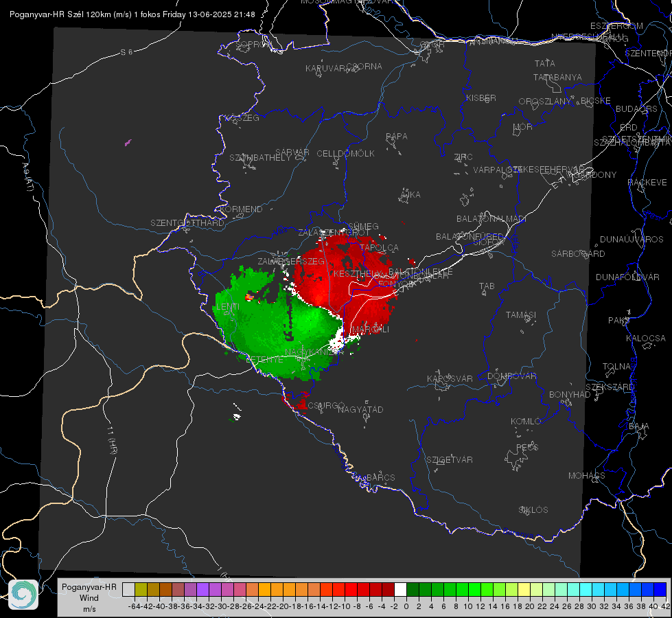Click the 'Poganyvar-HR Wind m/s' legend caption
The image size is (672, 618).
(89, 597)
